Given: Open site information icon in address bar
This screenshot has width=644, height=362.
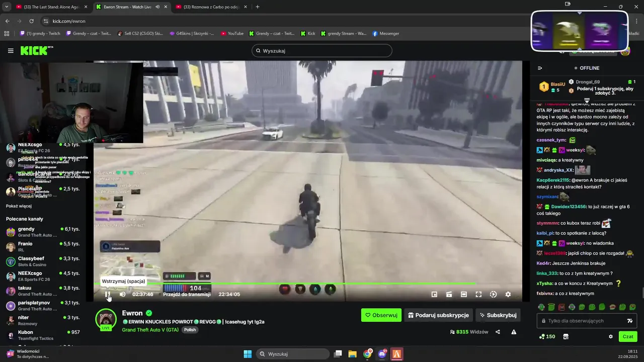Looking at the screenshot, I should pos(46,21).
